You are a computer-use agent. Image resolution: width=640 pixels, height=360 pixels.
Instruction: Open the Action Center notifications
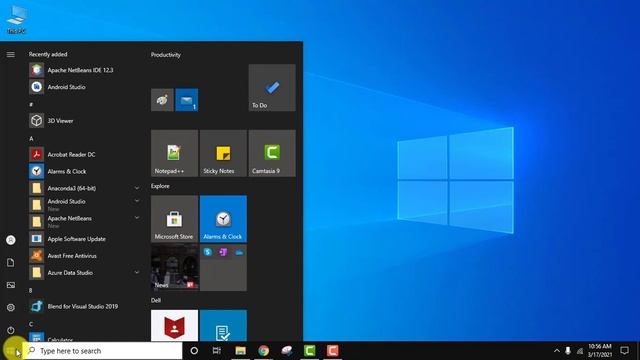click(624, 351)
